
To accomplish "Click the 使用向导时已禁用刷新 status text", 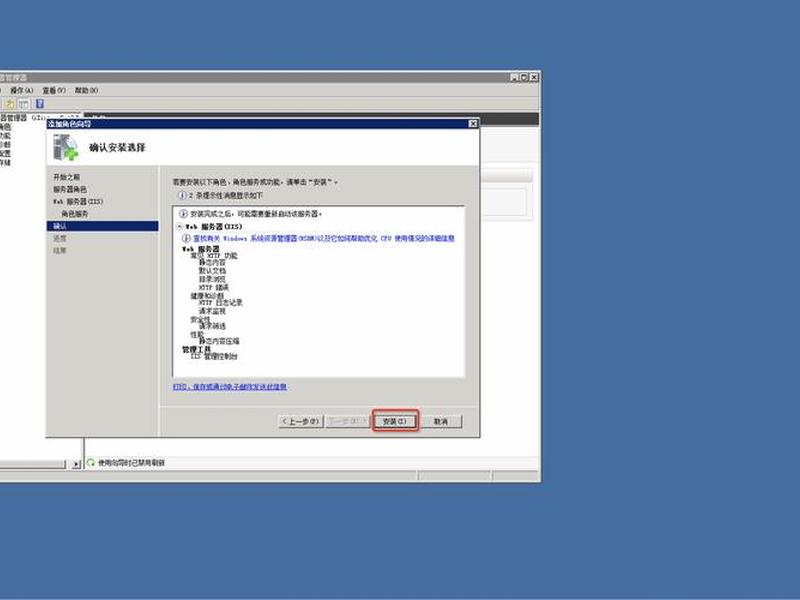I will pyautogui.click(x=131, y=463).
